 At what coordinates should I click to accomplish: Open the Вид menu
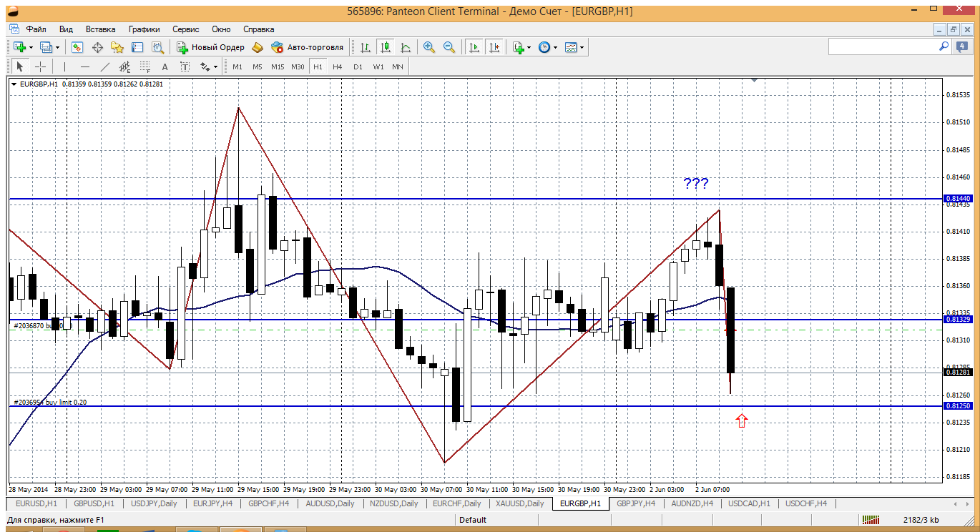tap(67, 29)
